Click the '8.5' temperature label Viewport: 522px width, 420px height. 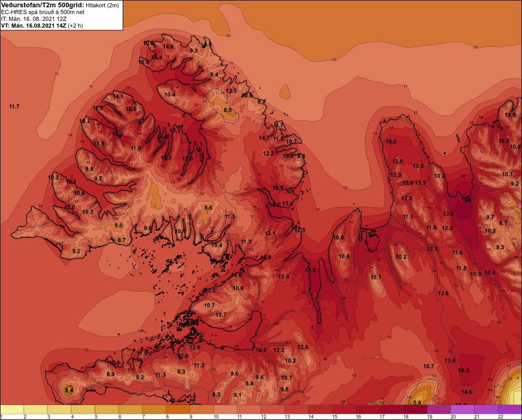point(228,110)
